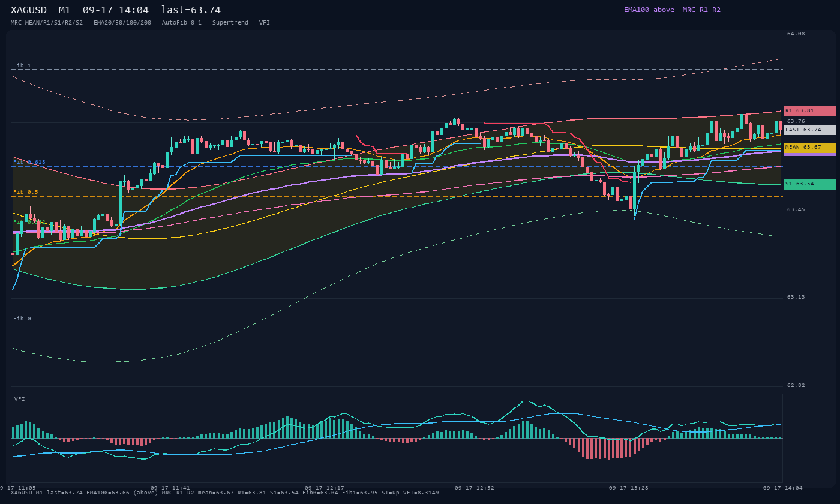Click the 63.45 price axis label
840x504 pixels.
click(x=796, y=209)
